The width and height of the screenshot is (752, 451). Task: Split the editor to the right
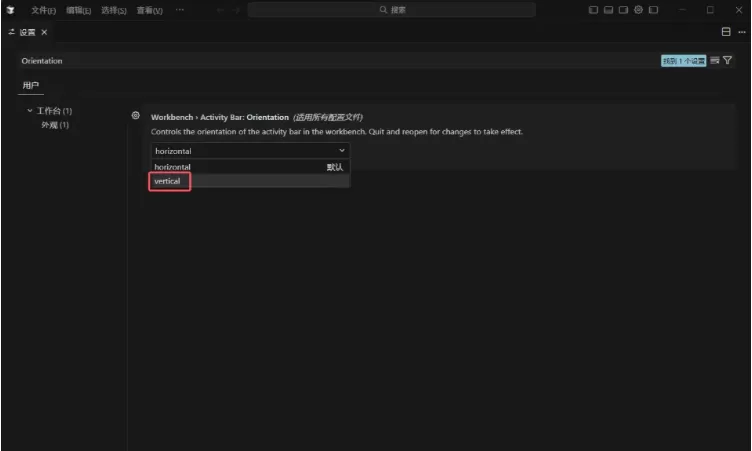[x=726, y=32]
